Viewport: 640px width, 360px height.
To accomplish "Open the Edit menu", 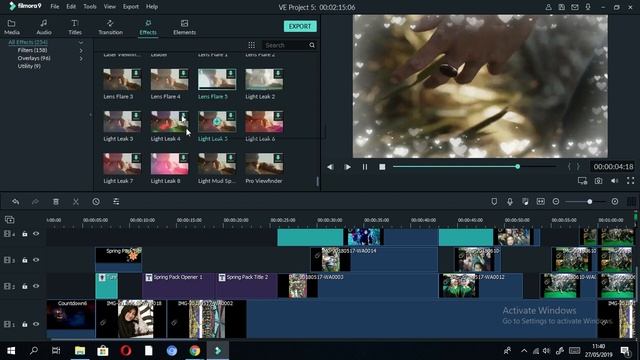I will (x=71, y=7).
